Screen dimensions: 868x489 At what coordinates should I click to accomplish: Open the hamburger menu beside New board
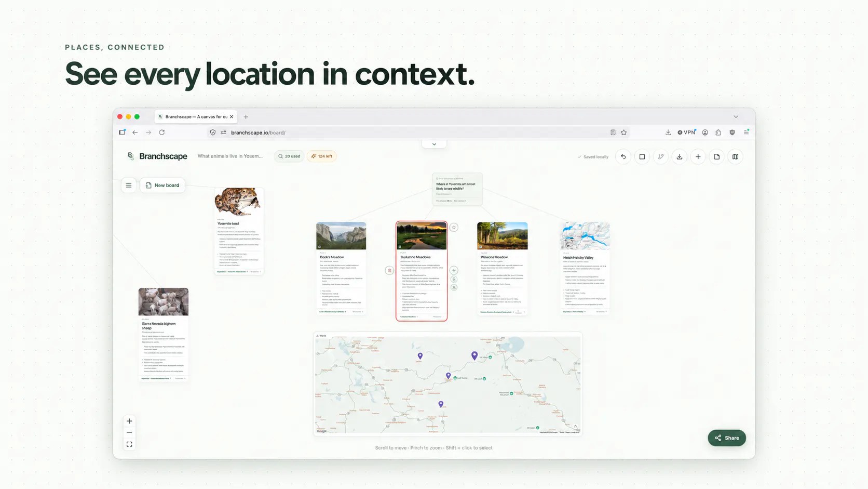pos(129,185)
